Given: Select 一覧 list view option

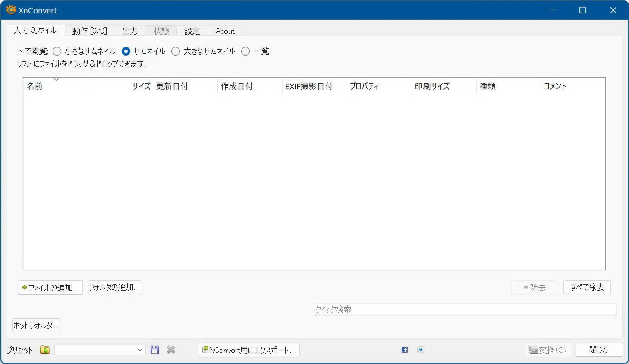Looking at the screenshot, I should point(255,51).
